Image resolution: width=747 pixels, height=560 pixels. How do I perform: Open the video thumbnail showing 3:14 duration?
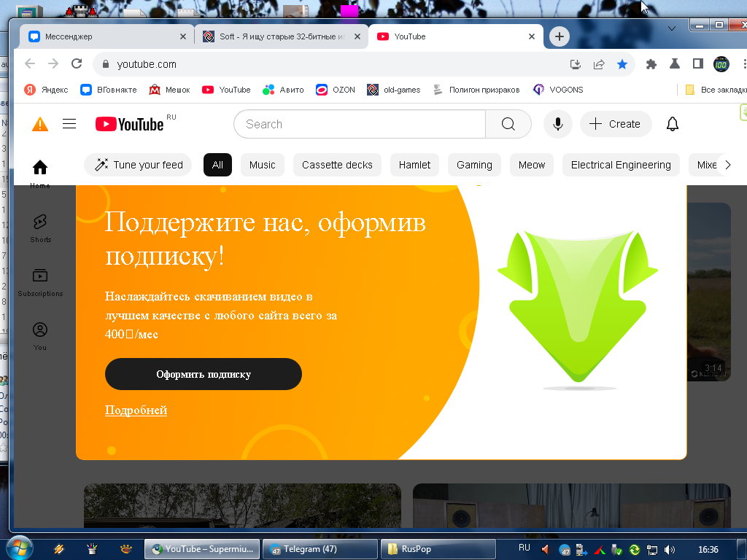point(708,292)
